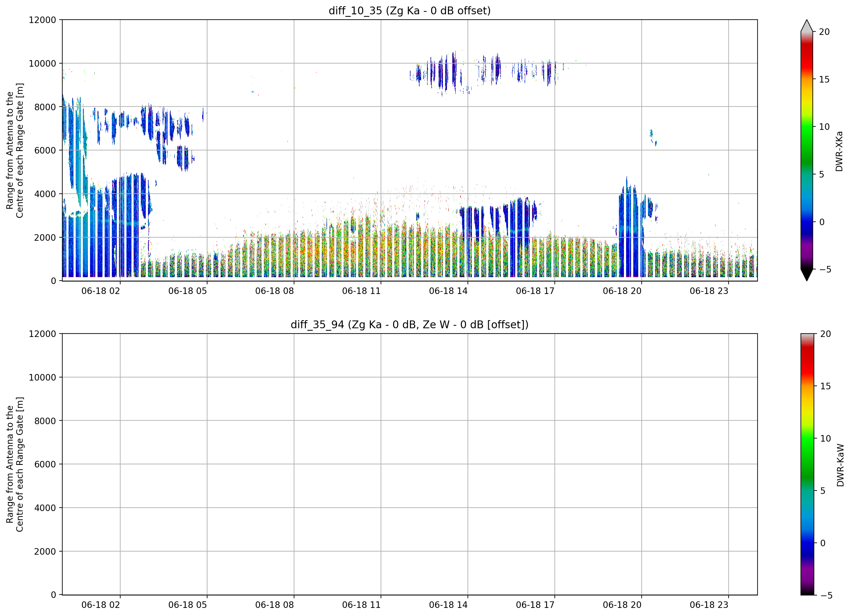Click the bottom colorbar tick label 5

(x=823, y=491)
